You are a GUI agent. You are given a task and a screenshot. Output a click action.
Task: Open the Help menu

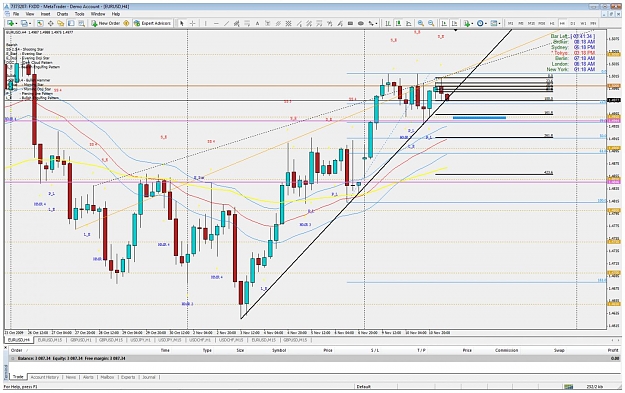click(116, 14)
